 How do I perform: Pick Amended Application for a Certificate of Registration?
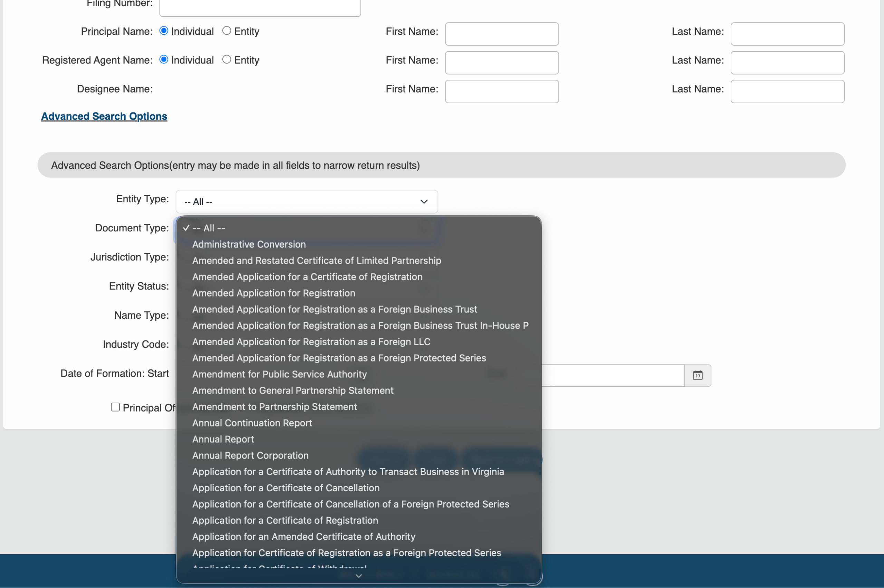click(358, 277)
